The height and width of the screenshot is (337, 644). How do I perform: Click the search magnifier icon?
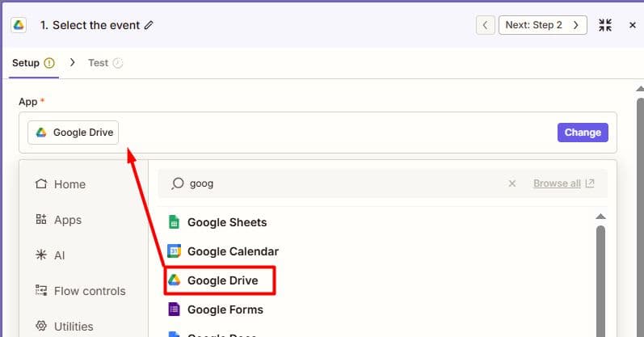click(178, 183)
